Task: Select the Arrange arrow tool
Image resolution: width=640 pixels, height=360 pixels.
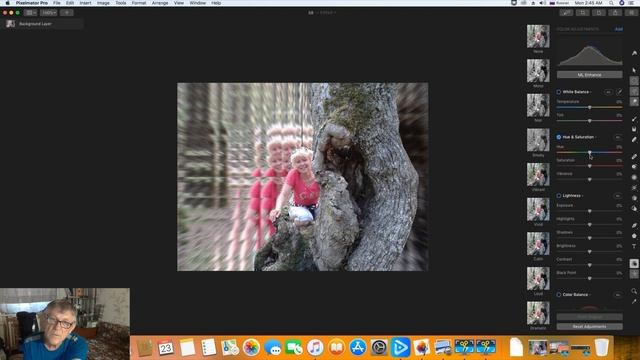Action: tap(634, 70)
